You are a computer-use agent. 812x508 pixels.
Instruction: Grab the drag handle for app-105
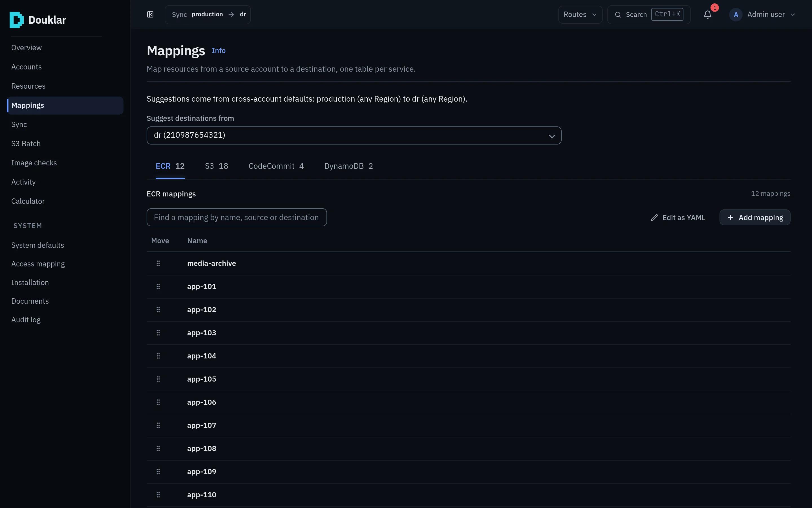(x=158, y=379)
